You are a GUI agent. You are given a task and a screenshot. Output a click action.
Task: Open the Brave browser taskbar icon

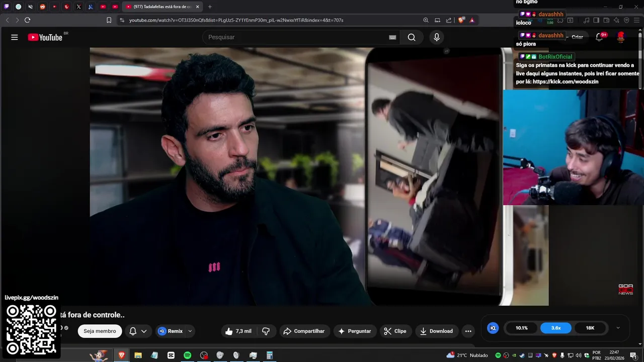(x=121, y=355)
